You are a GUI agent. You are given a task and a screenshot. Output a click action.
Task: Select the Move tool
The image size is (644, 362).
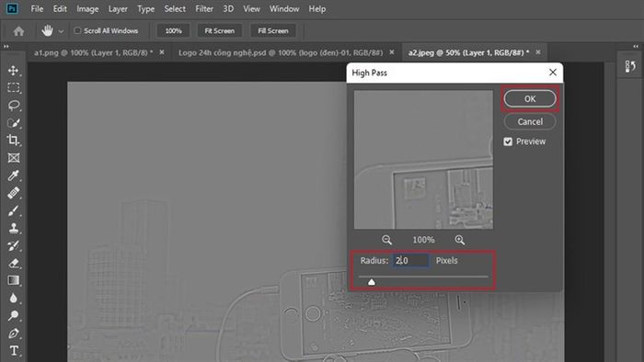click(13, 70)
